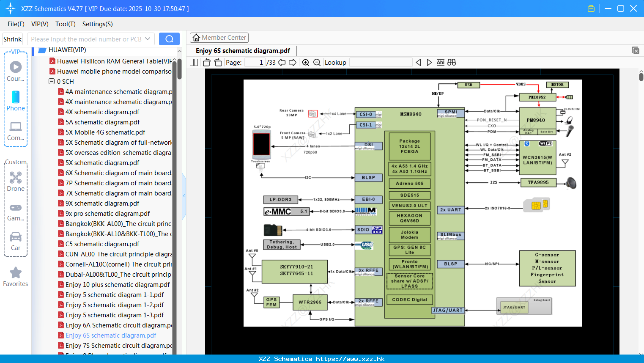Go to the next page arrow
The image size is (644, 363).
(x=293, y=62)
